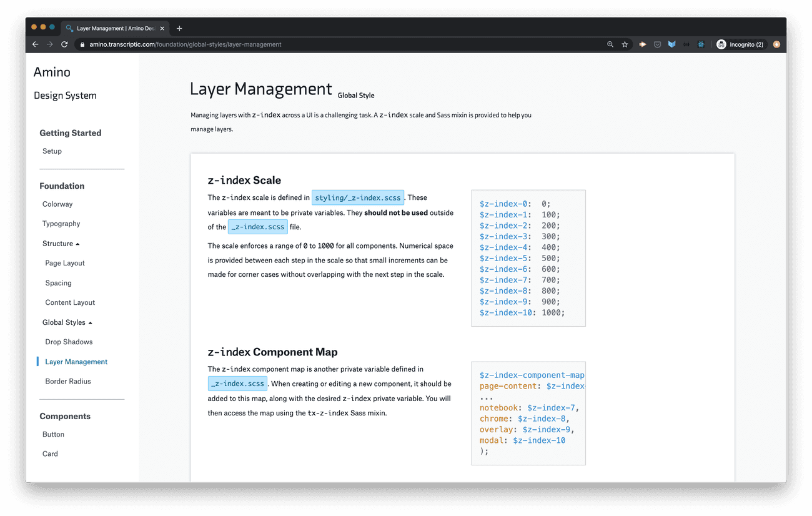Image resolution: width=812 pixels, height=516 pixels.
Task: Open site security info via the padlock
Action: [82, 44]
